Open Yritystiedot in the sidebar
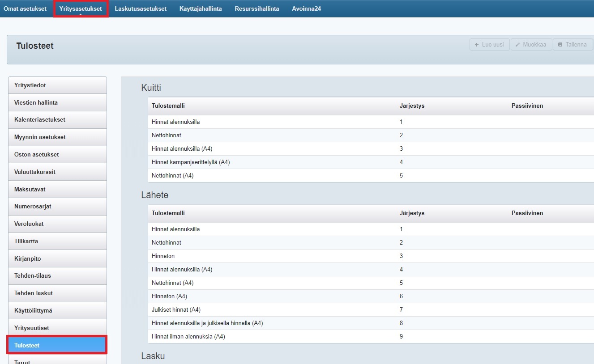 [57, 85]
